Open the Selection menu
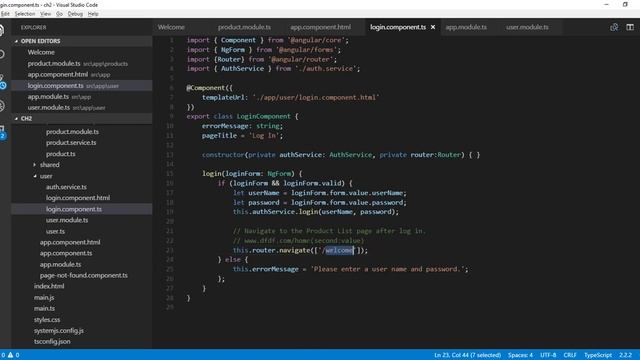 click(25, 14)
